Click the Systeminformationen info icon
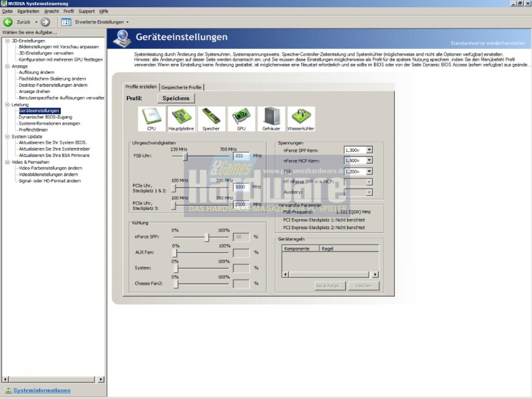This screenshot has height=399, width=532. [x=8, y=391]
